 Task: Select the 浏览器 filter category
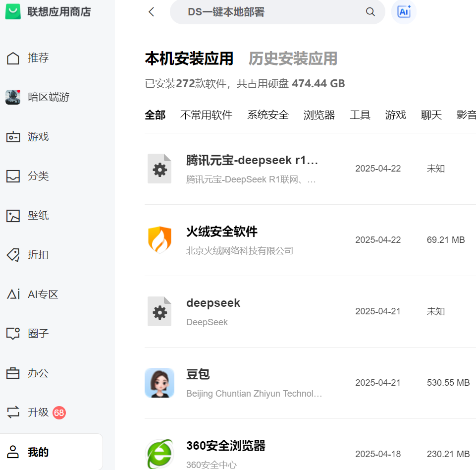click(x=318, y=115)
